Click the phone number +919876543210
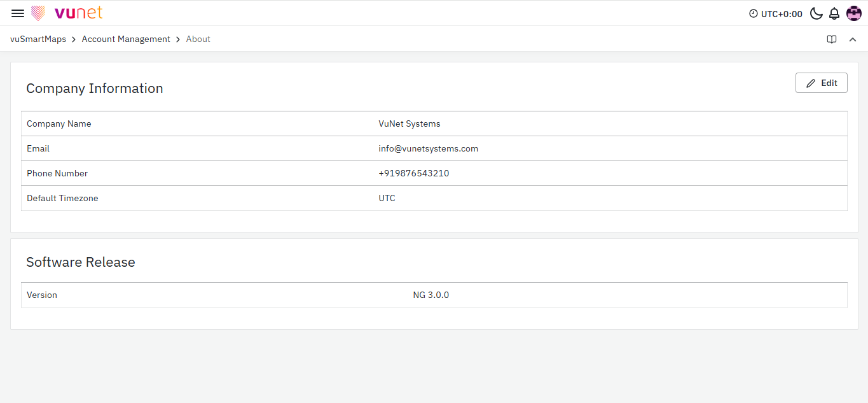The width and height of the screenshot is (868, 403). 413,173
